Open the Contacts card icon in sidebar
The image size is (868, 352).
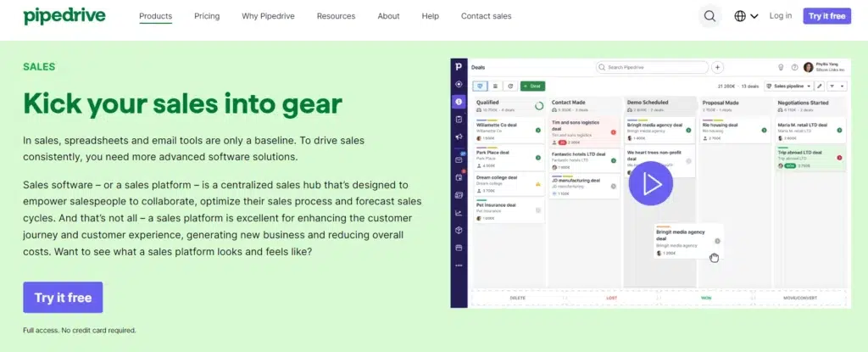click(459, 194)
